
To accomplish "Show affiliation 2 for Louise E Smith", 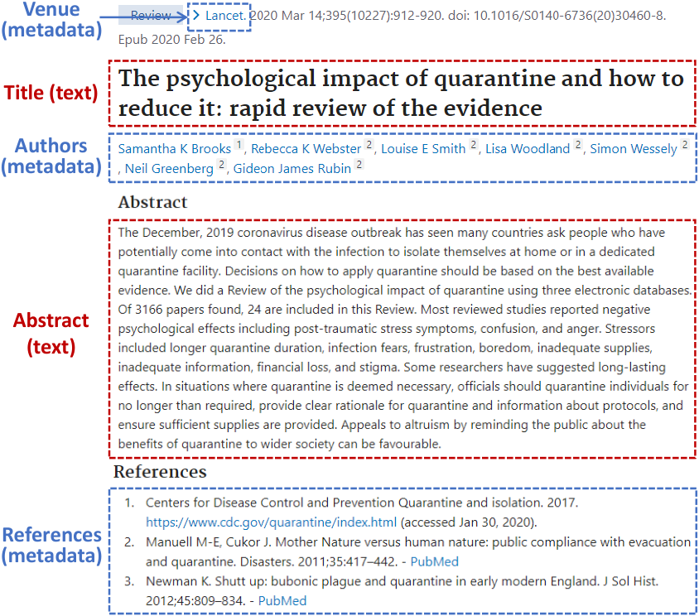I will point(474,144).
